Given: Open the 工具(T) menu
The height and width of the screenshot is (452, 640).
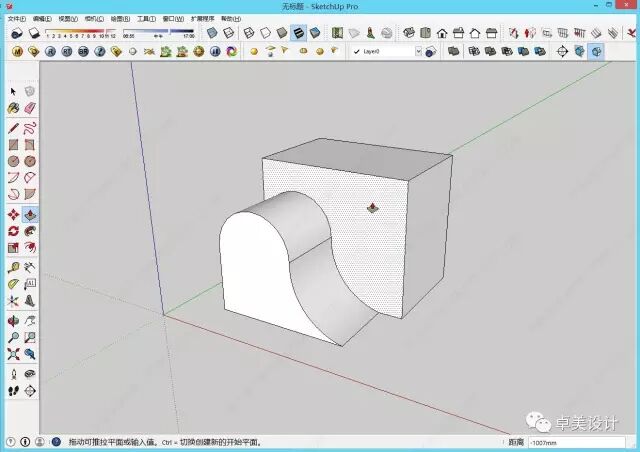Looking at the screenshot, I should click(x=146, y=19).
